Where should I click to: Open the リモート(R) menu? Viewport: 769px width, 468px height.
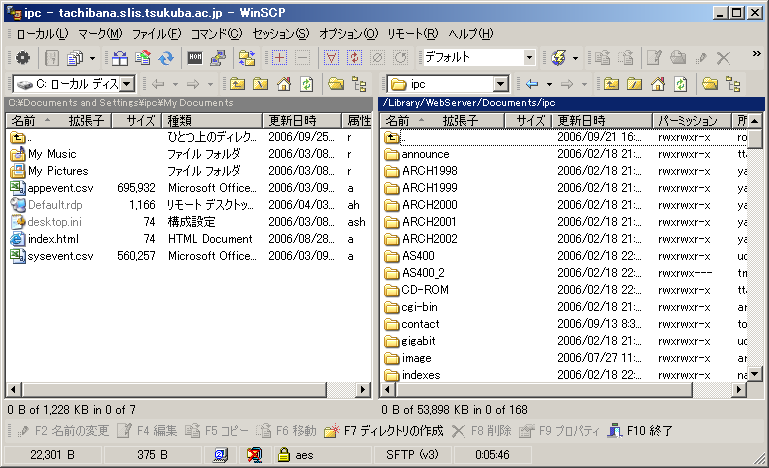[x=412, y=34]
